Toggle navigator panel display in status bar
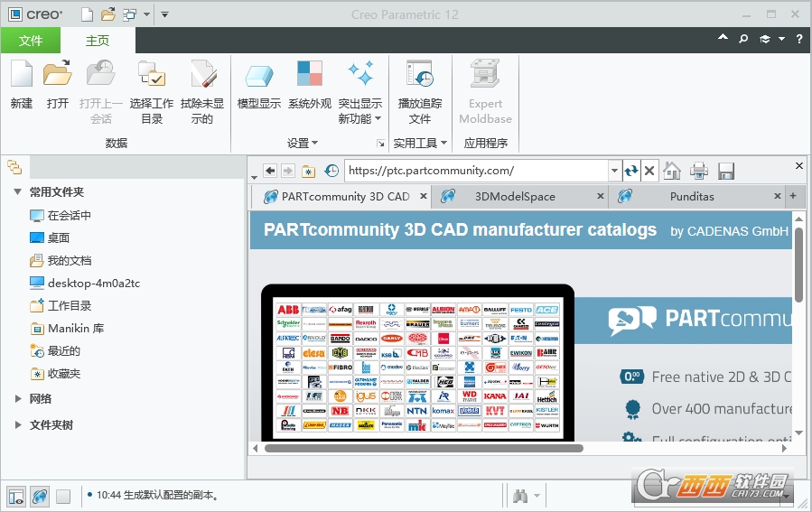 pyautogui.click(x=16, y=497)
